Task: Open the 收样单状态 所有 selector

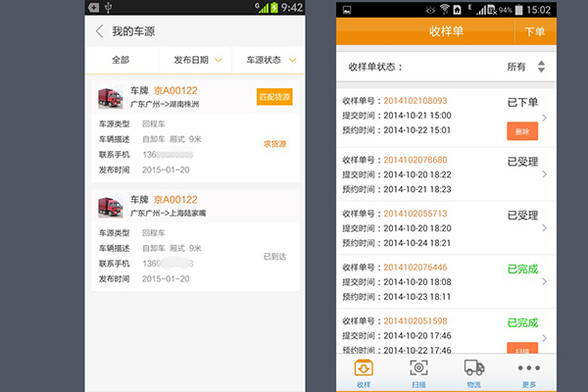Action: (x=527, y=68)
